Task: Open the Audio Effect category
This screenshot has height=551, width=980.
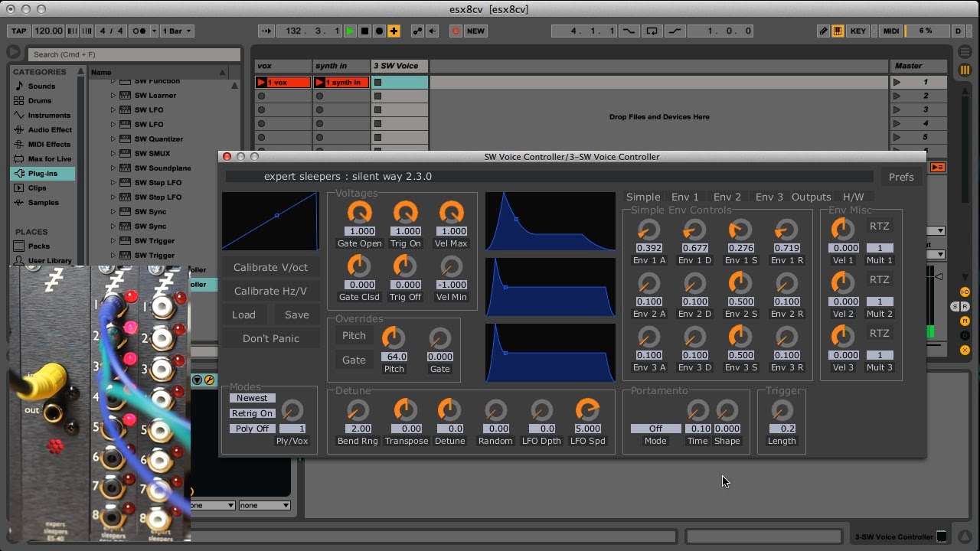Action: tap(50, 130)
